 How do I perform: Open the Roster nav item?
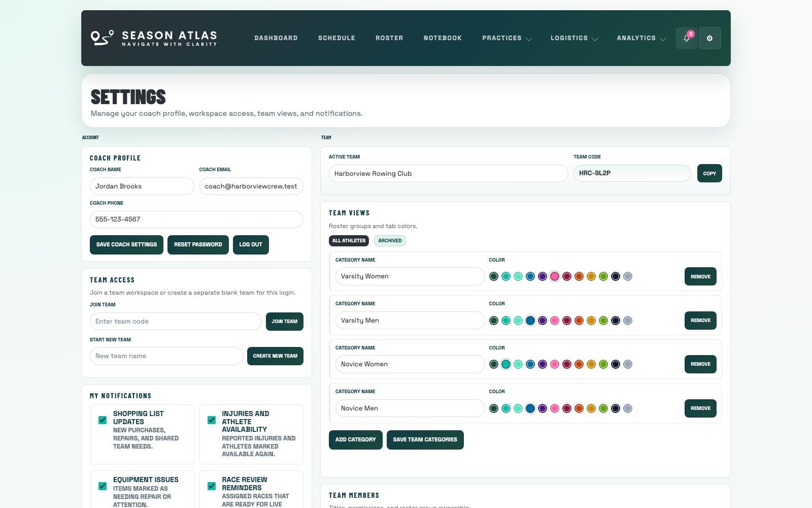(389, 38)
